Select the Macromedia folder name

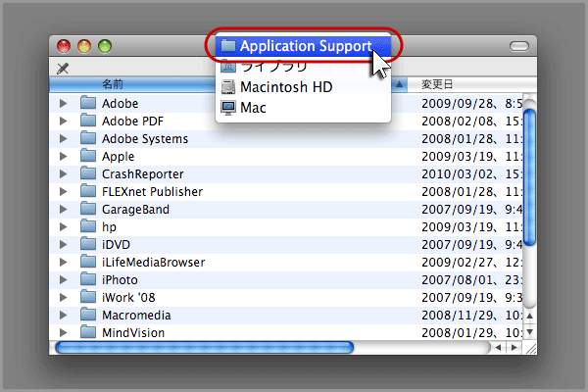click(136, 316)
